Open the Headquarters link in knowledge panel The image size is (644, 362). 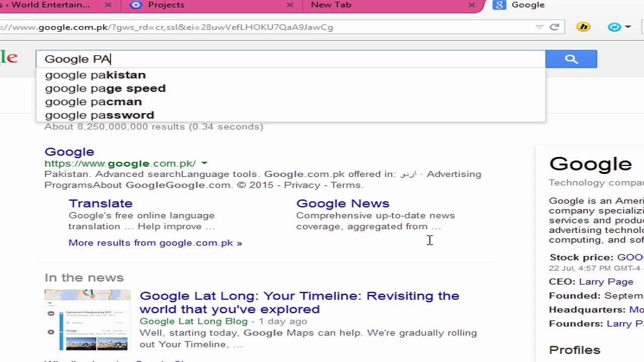coord(636,310)
